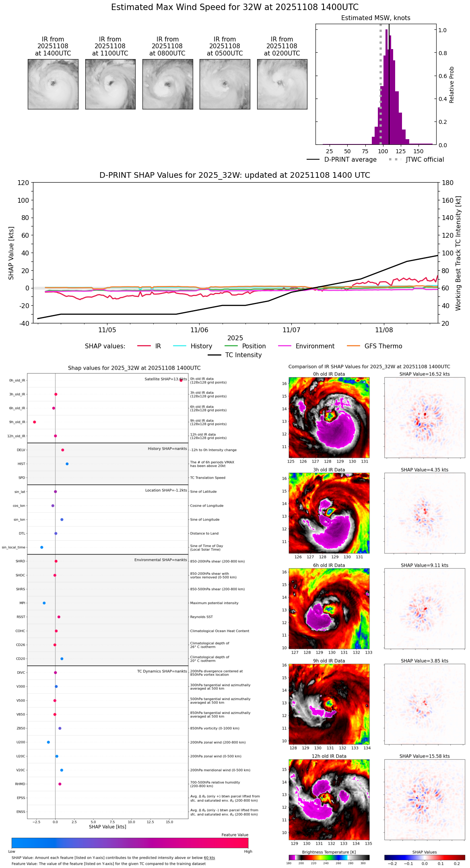Click the V20C feature label
The width and height of the screenshot is (470, 868).
(x=21, y=770)
